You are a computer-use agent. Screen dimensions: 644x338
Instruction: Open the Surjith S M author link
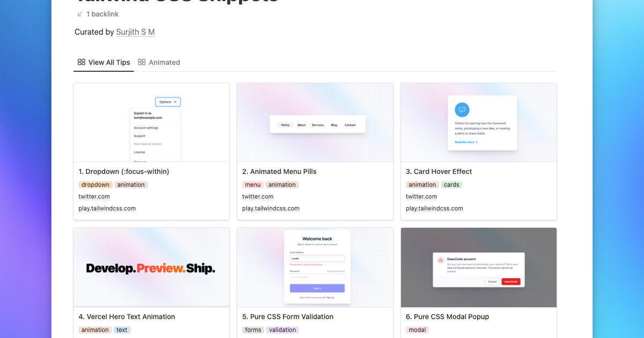135,32
